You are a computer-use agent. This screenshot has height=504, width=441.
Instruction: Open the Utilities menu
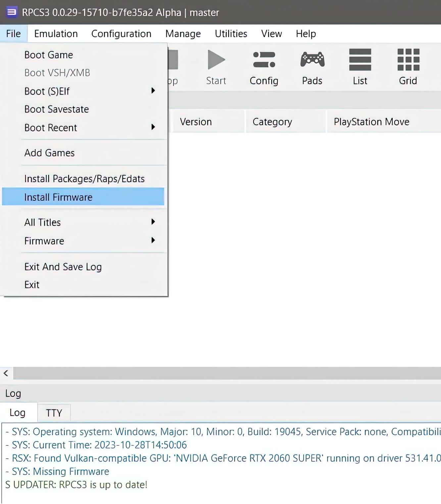(231, 33)
